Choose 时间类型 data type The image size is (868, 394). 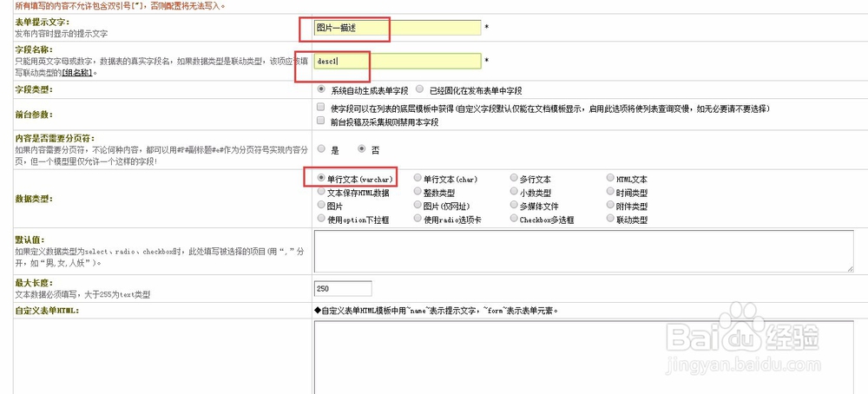pyautogui.click(x=610, y=192)
